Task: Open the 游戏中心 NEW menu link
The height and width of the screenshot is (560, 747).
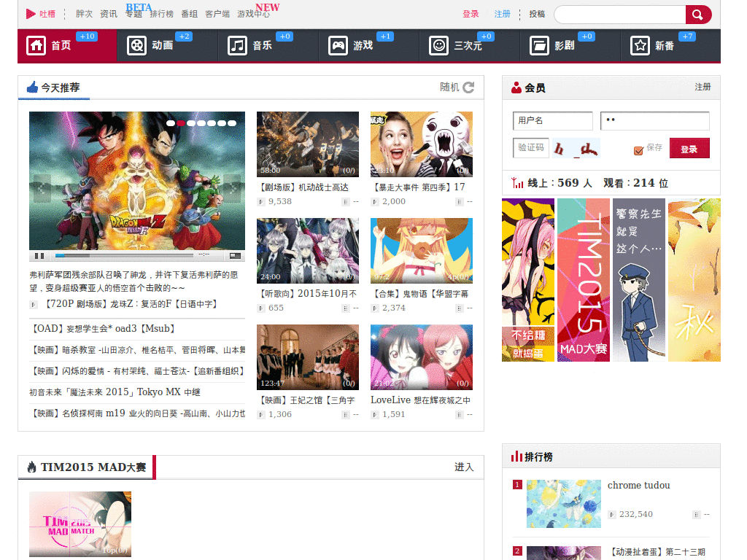Action: 253,14
